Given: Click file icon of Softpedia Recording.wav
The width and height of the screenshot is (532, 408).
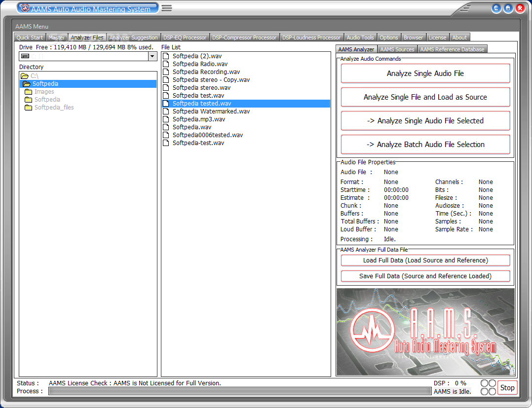Looking at the screenshot, I should point(166,72).
